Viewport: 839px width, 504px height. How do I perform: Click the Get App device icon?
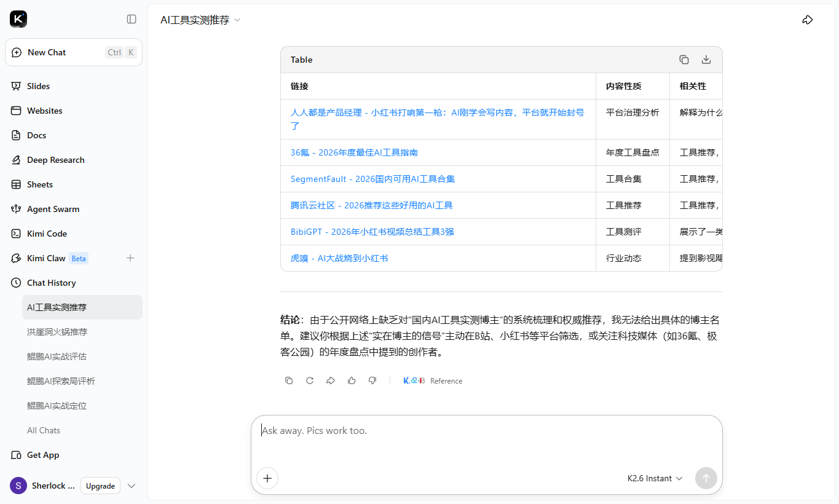(16, 455)
